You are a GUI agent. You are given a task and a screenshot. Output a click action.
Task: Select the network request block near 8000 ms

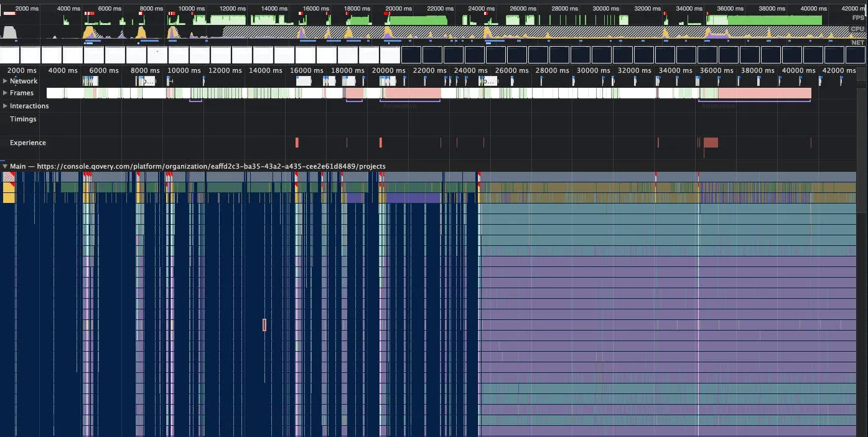coord(147,81)
